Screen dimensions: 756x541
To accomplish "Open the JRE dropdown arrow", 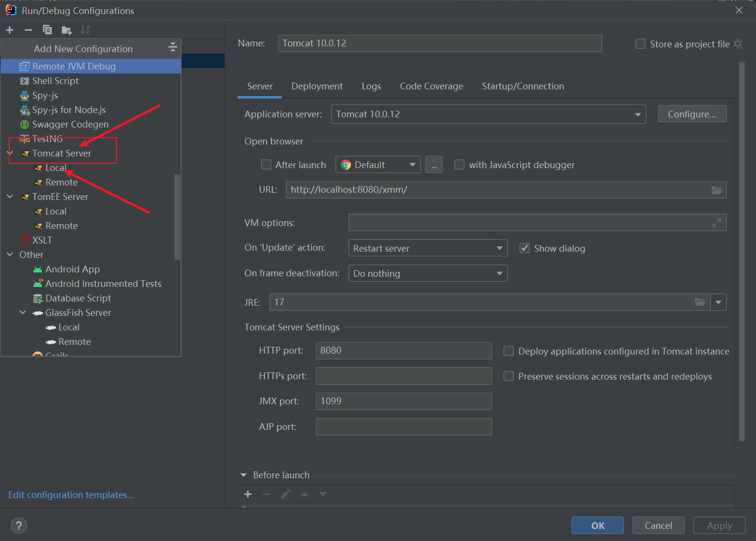I will tap(718, 302).
